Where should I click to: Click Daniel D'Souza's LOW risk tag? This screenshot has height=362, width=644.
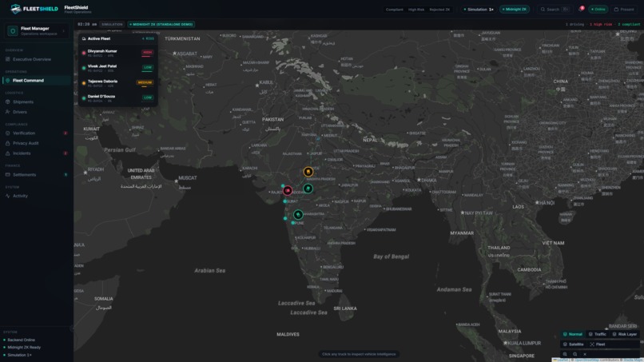click(x=148, y=97)
